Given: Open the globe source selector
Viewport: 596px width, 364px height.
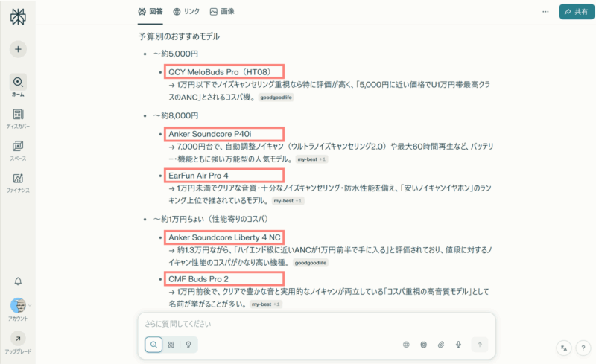Looking at the screenshot, I should pos(406,345).
